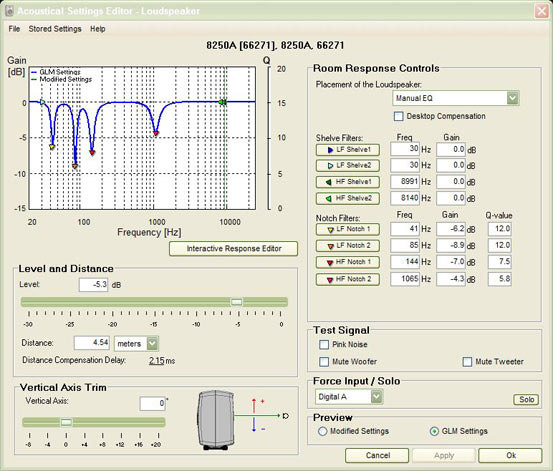The height and width of the screenshot is (471, 553).
Task: Click the Distance value input field
Action: [x=92, y=343]
